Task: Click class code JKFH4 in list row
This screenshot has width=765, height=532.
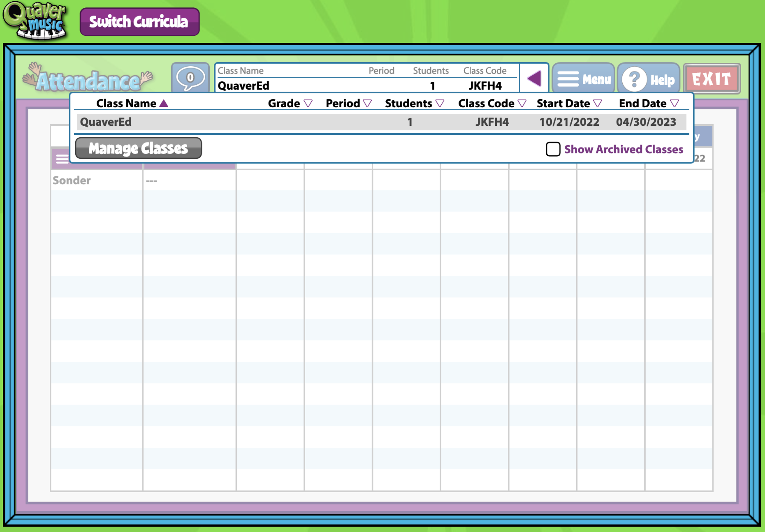Action: click(x=492, y=122)
